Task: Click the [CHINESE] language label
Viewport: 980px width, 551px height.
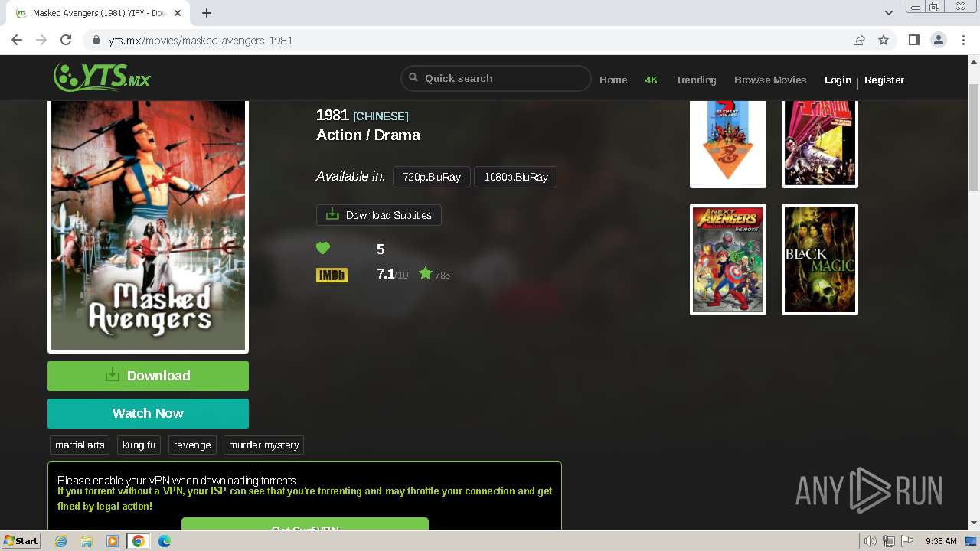Action: point(381,116)
